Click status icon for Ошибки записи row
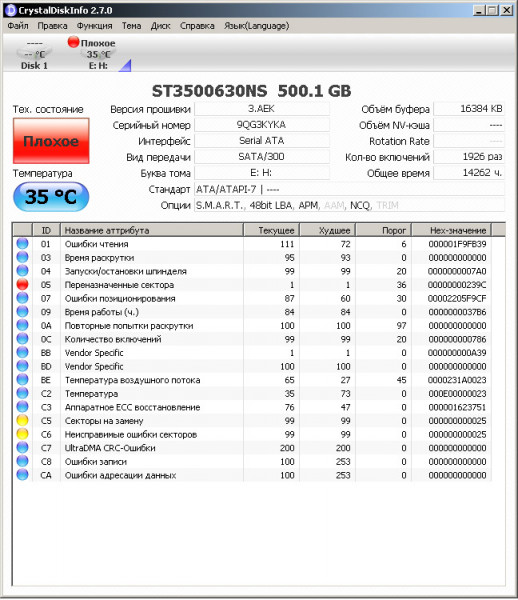Image resolution: width=518 pixels, height=600 pixels. click(23, 461)
